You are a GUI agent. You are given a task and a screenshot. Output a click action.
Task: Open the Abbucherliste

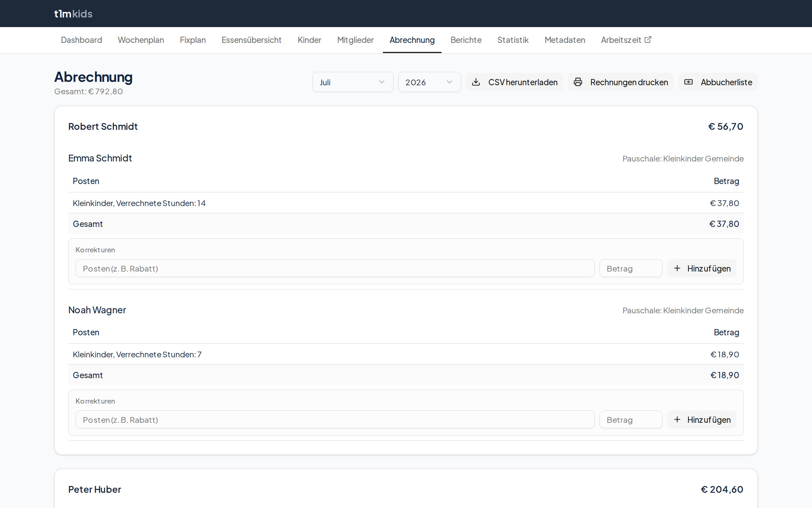tap(718, 82)
